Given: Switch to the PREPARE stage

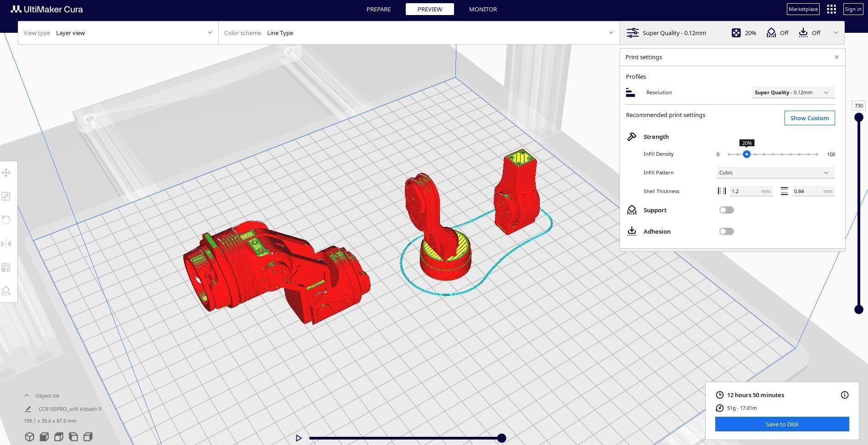Looking at the screenshot, I should point(378,9).
